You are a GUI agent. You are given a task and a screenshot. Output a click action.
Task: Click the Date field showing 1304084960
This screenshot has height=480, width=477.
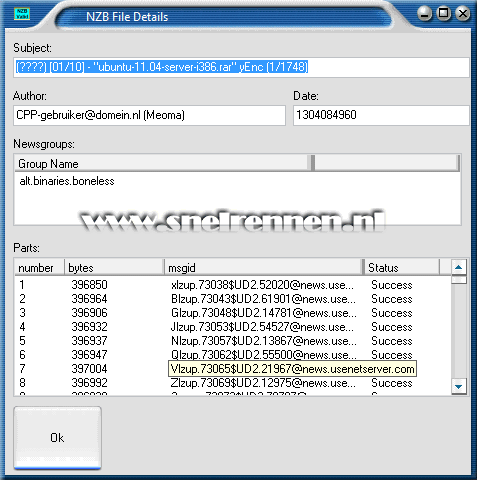(x=381, y=115)
